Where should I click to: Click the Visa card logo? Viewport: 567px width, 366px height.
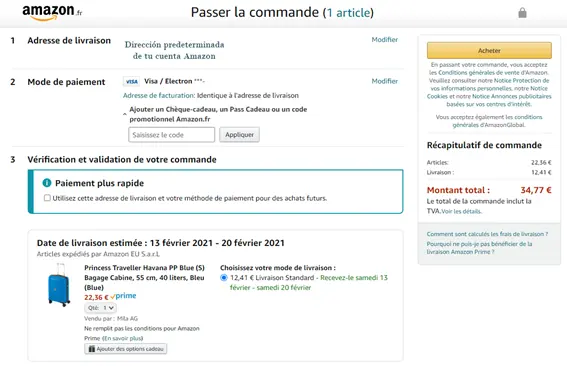click(x=131, y=81)
